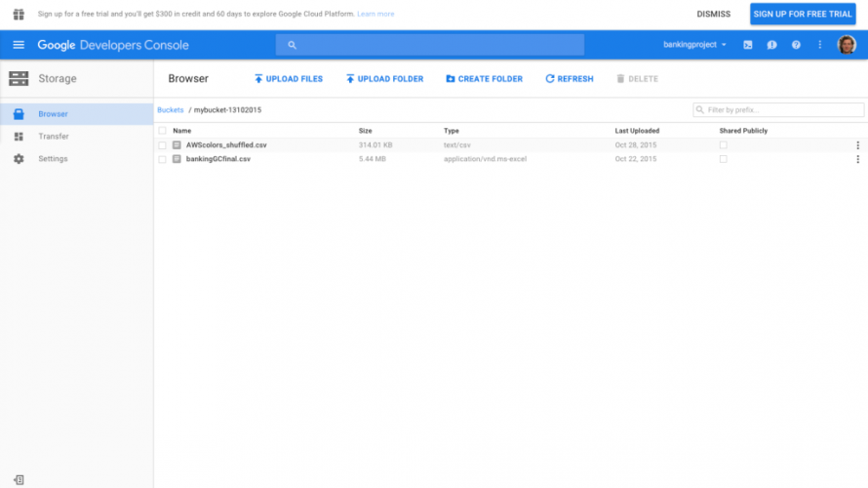Click the Settings gear icon in sidebar
This screenshot has width=868, height=488.
pos(19,159)
